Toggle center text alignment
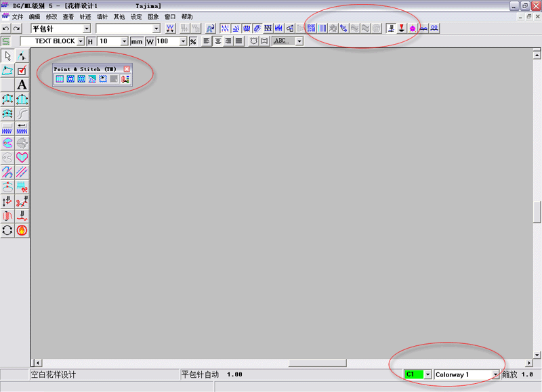Image resolution: width=542 pixels, height=392 pixels. [x=217, y=41]
